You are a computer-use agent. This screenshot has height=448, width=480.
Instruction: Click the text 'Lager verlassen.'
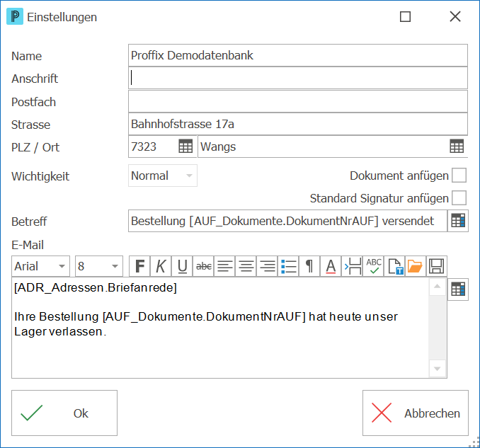coord(60,332)
